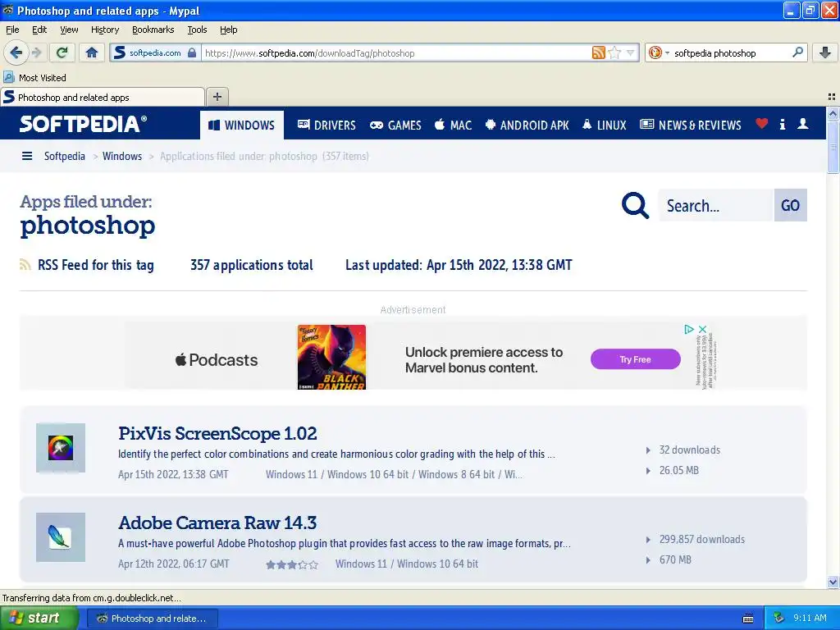This screenshot has height=630, width=840.
Task: Open the Mac section
Action: 453,125
